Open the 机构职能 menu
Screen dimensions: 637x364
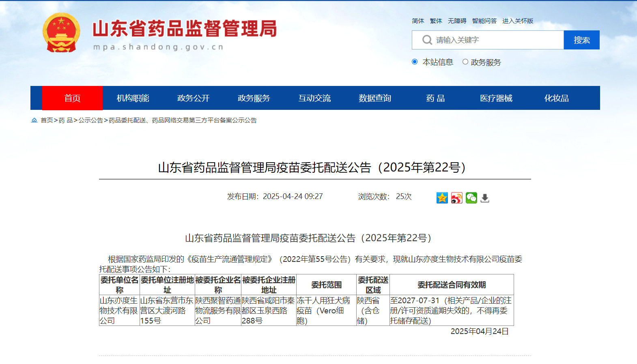click(x=133, y=98)
